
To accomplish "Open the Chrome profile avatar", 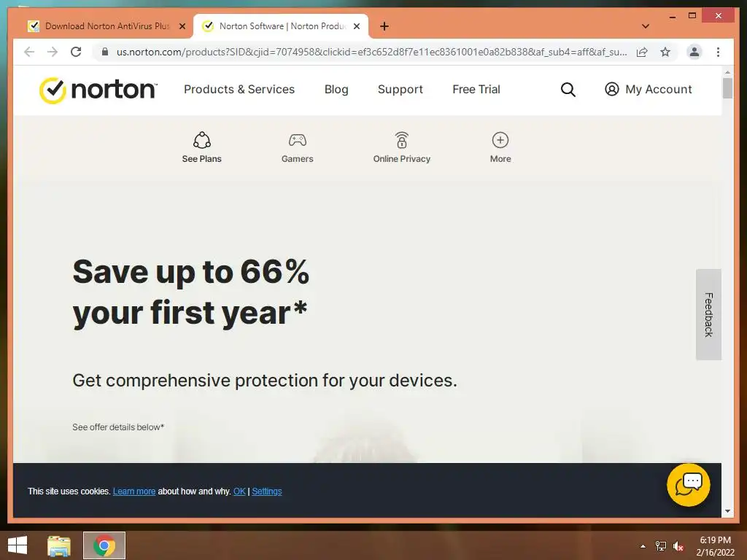I will point(694,52).
